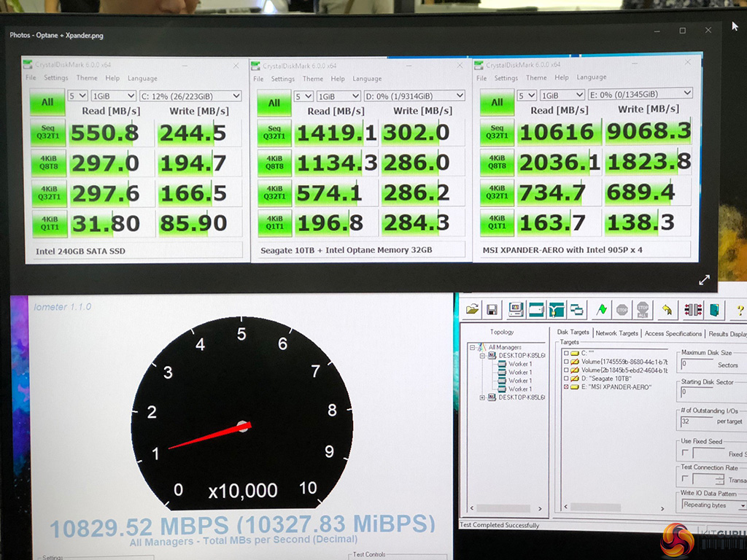747x560 pixels.
Task: Open the 1GiB size dropdown in the C: drive window
Action: (x=113, y=96)
